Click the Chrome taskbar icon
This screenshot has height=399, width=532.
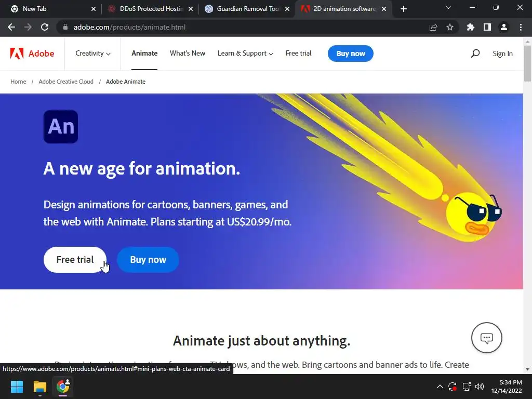tap(63, 387)
